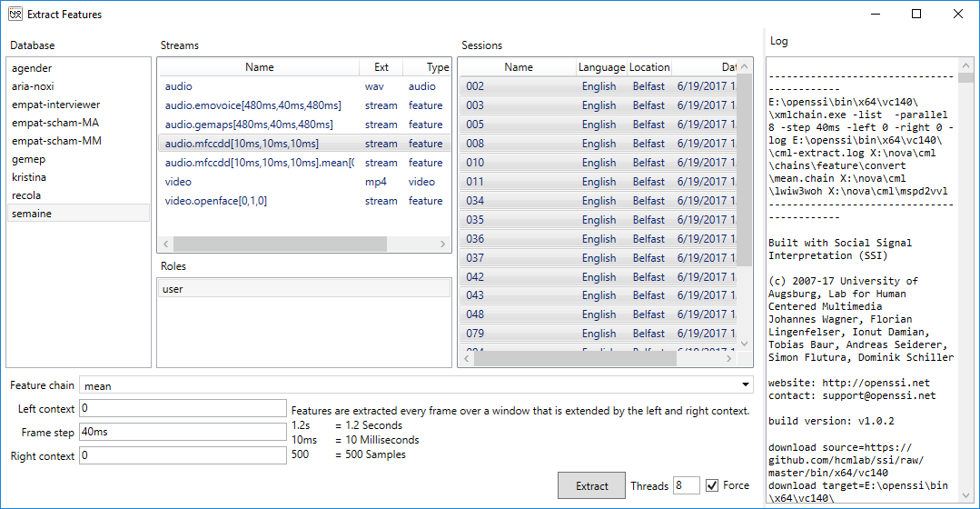Select audio.gemaps[480ms,40ms,480ms] stream
Screen dimensions: 980x509
coord(248,125)
